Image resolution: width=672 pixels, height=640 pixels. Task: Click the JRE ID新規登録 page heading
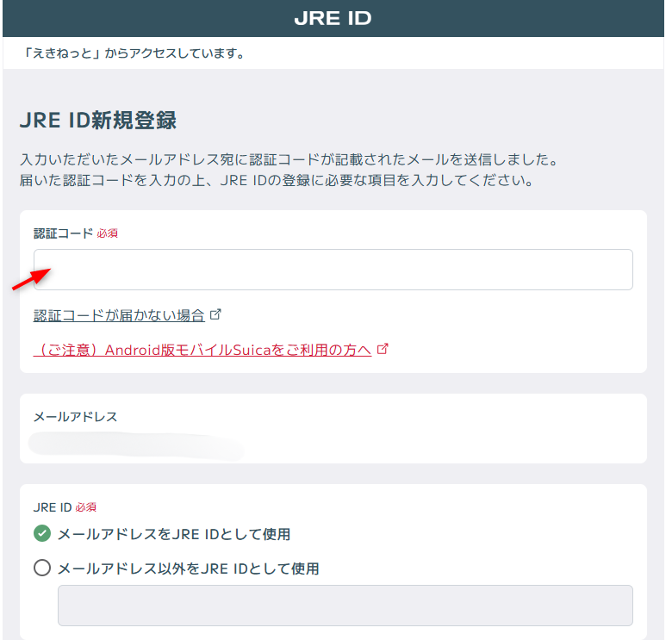[97, 120]
